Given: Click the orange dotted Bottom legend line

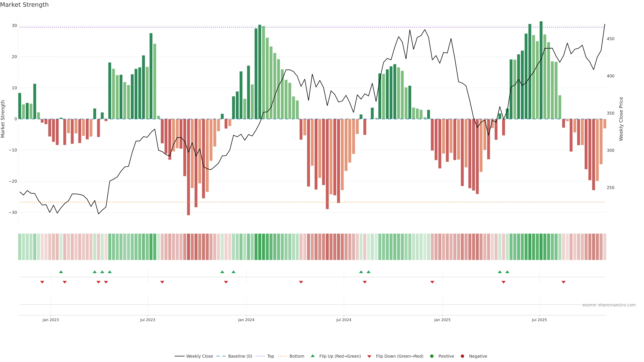Looking at the screenshot, I should (282, 356).
